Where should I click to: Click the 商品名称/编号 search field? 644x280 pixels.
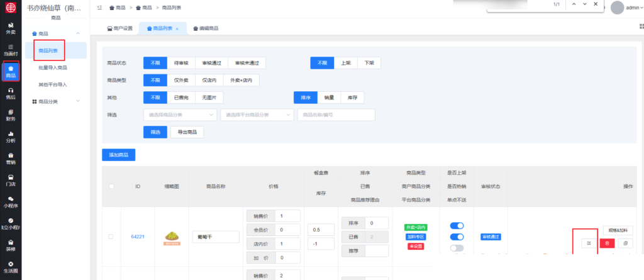click(x=336, y=115)
